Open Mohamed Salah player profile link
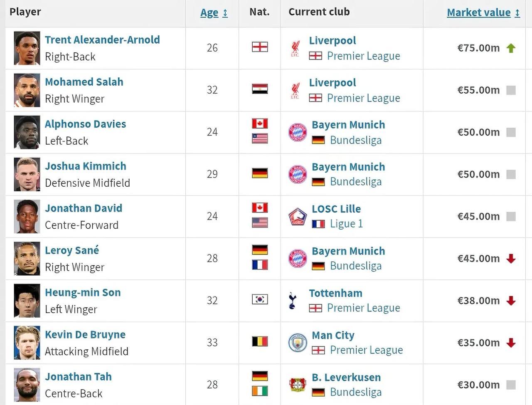Viewport: 532px width, 405px height. point(84,82)
